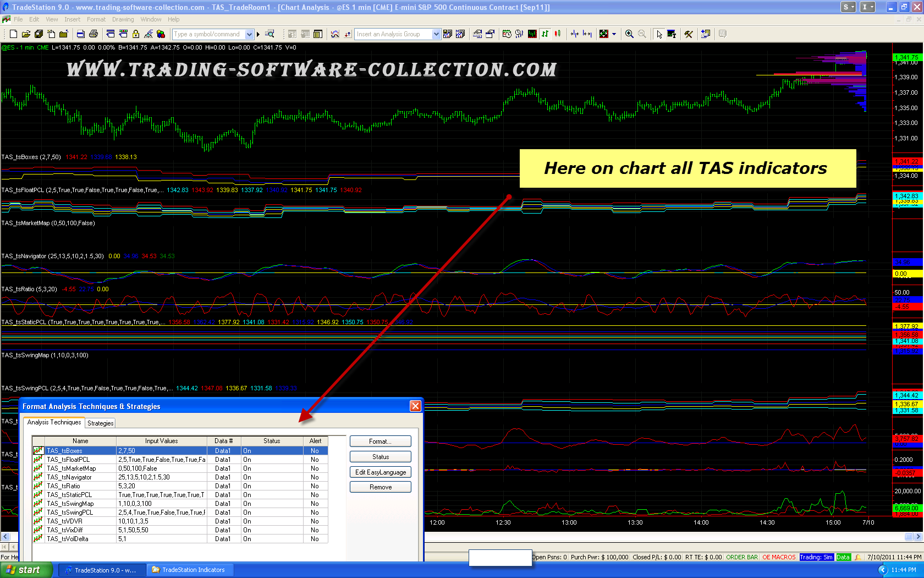The height and width of the screenshot is (578, 924).
Task: Click the Edit EasyLanguage button
Action: point(380,472)
